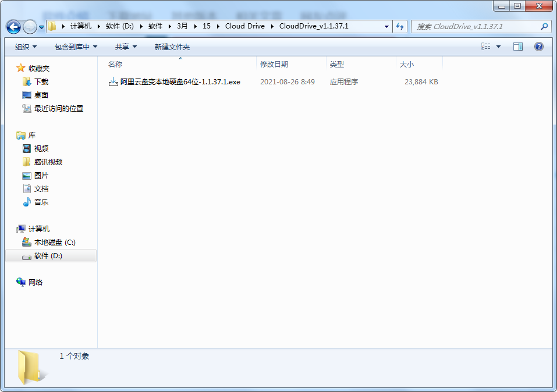Click the 23,884 KB size cell
Screen dimensions: 557x392
421,81
